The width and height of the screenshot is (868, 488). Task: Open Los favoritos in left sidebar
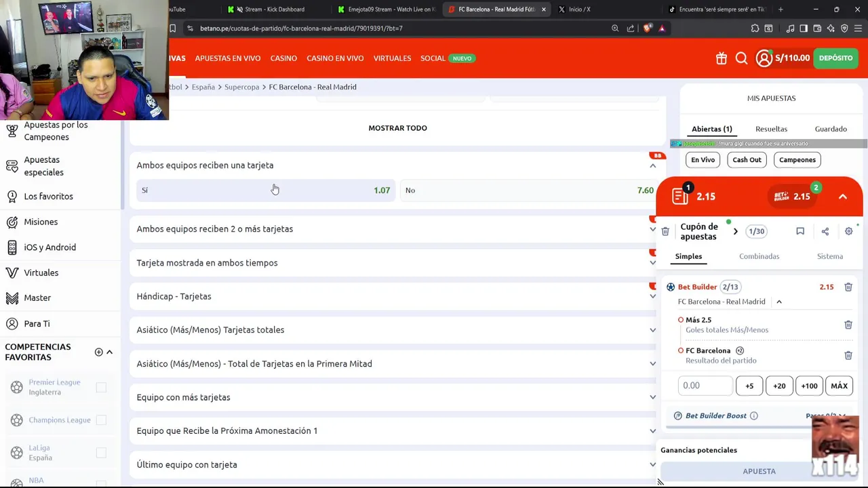pyautogui.click(x=48, y=197)
